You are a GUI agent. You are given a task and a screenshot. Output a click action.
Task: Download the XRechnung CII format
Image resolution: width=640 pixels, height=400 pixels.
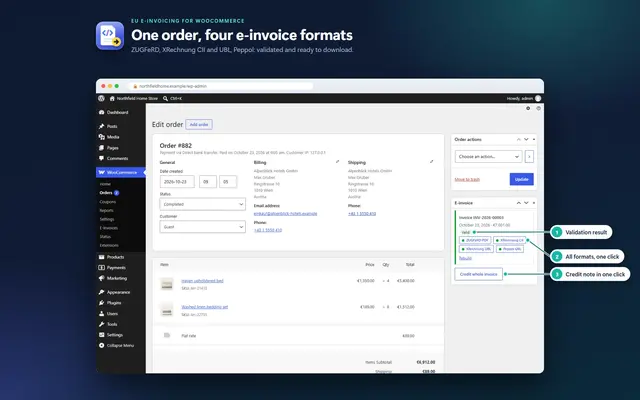509,240
